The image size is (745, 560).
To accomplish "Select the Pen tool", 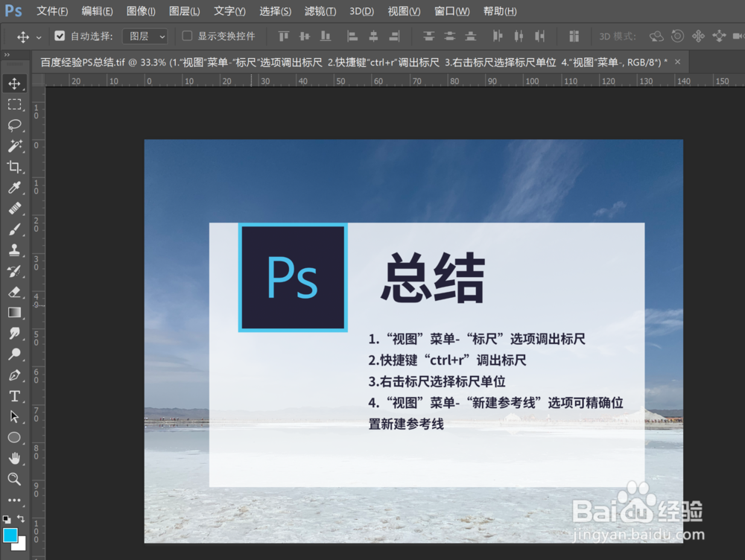I will tap(16, 375).
